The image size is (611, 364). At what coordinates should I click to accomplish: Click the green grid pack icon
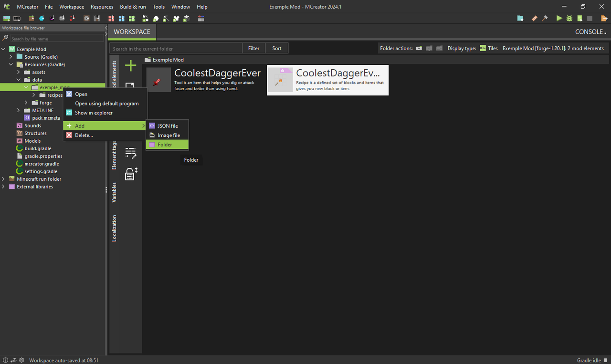click(x=131, y=18)
